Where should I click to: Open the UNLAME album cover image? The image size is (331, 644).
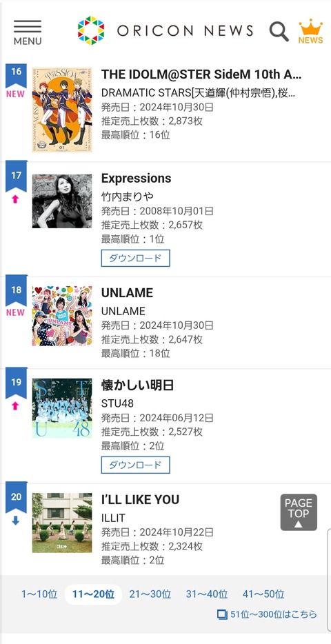coord(62,316)
